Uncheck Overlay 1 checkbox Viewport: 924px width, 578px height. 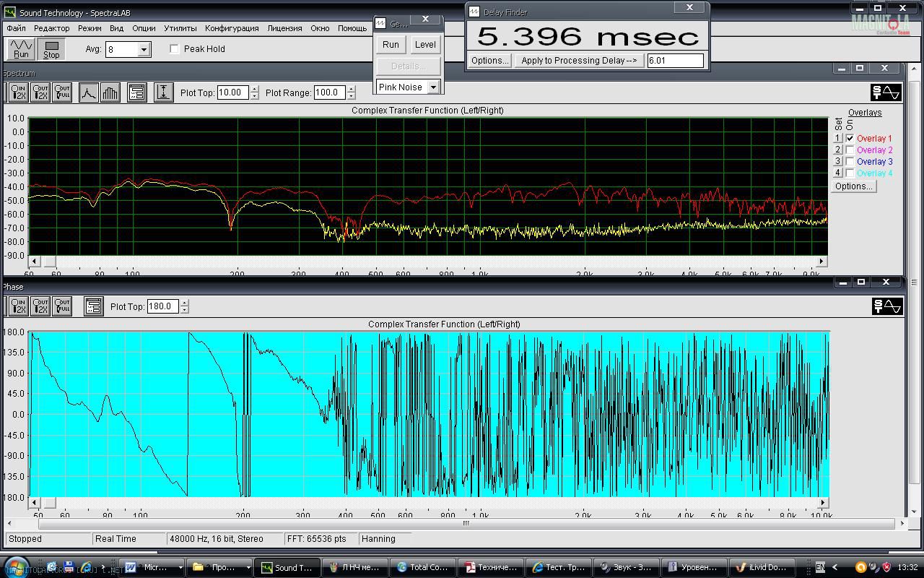click(850, 138)
